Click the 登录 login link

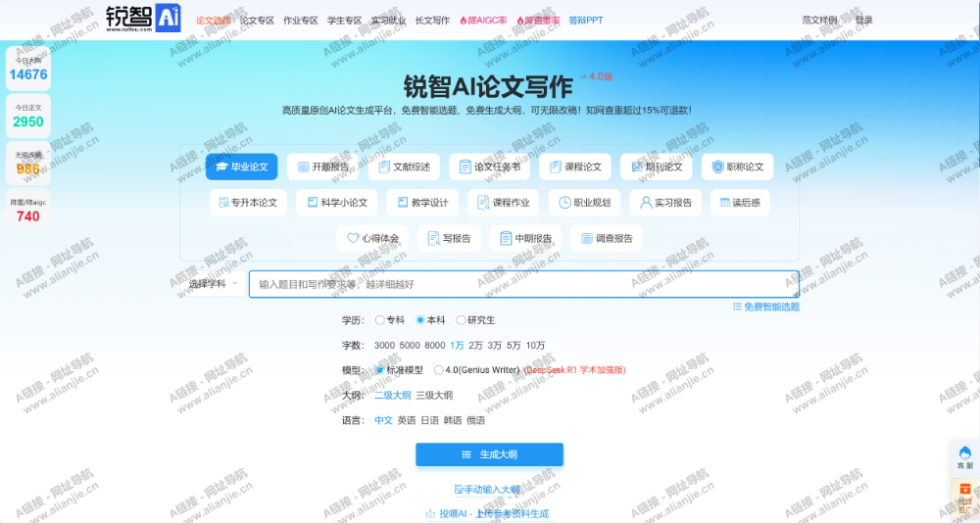(863, 20)
